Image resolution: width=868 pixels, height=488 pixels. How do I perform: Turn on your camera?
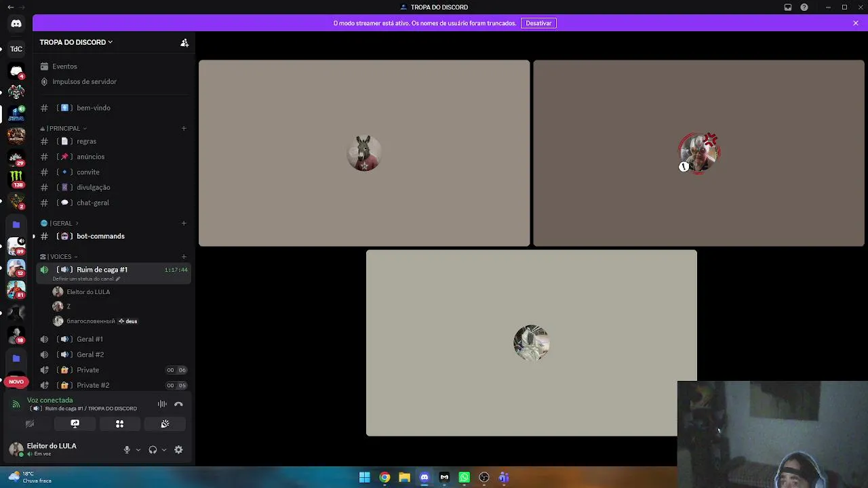pyautogui.click(x=30, y=424)
